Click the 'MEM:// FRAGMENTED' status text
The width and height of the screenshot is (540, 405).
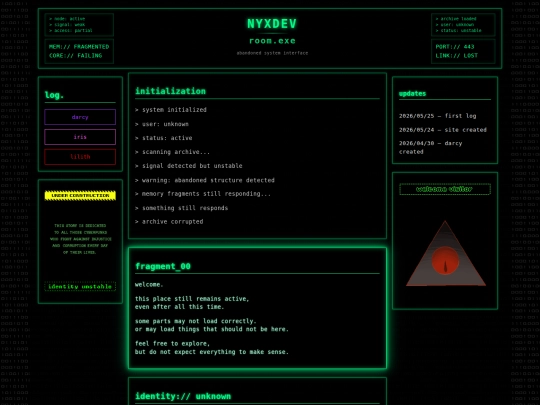click(x=79, y=46)
